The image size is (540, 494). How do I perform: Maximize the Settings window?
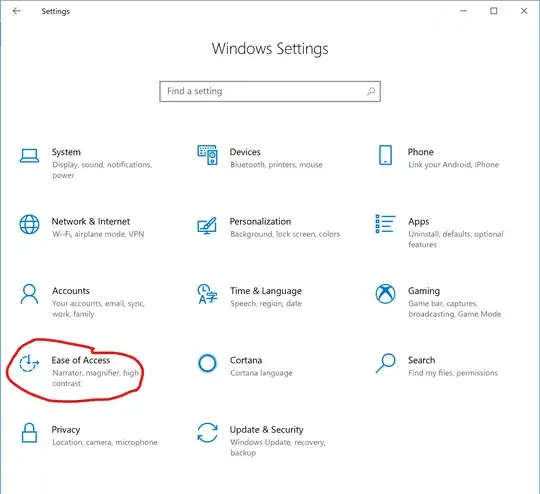coord(494,11)
